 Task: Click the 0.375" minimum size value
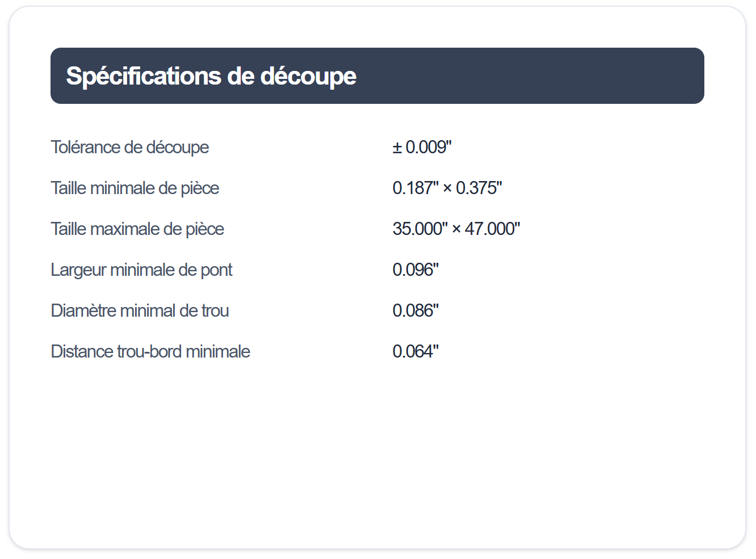pos(479,188)
